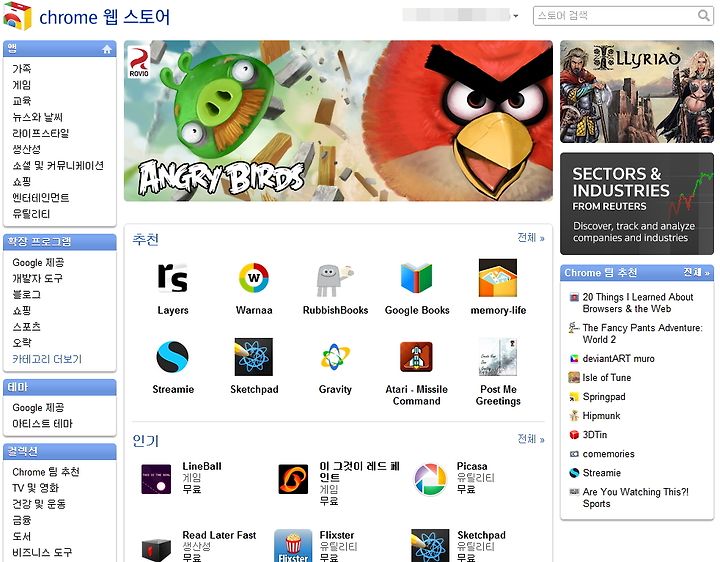Open the Layers app icon
Image resolution: width=720 pixels, height=562 pixels.
pyautogui.click(x=173, y=278)
